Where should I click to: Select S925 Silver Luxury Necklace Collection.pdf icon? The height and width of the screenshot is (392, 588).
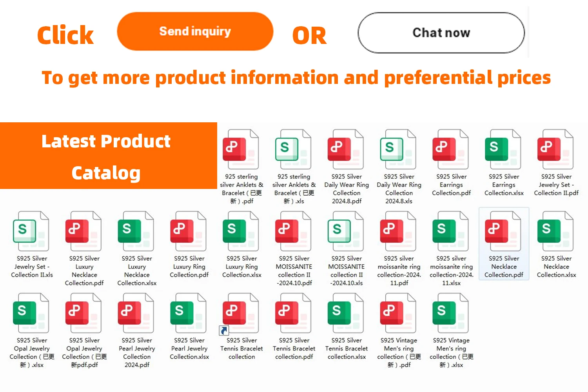point(83,232)
